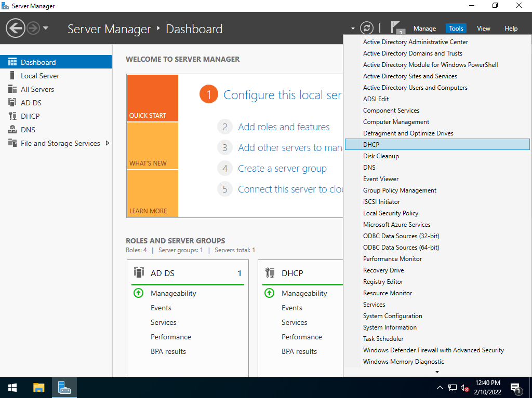Image resolution: width=532 pixels, height=398 pixels.
Task: Open the View menu
Action: coord(484,29)
